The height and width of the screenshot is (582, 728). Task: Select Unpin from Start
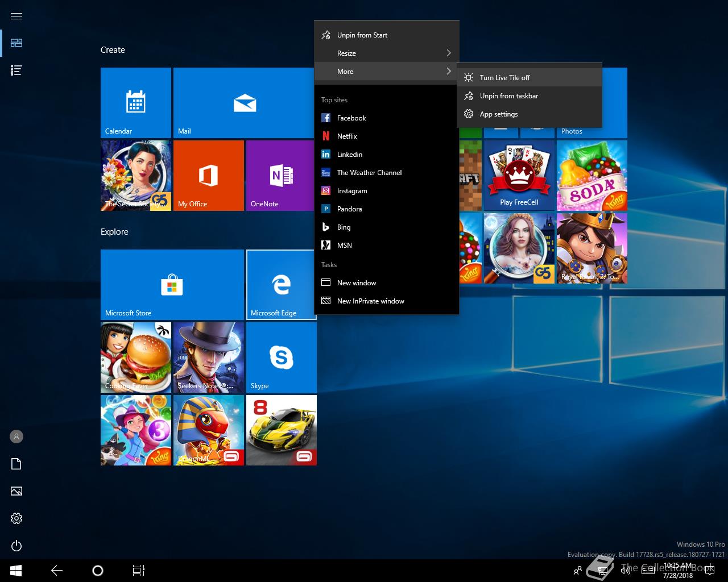click(x=387, y=35)
